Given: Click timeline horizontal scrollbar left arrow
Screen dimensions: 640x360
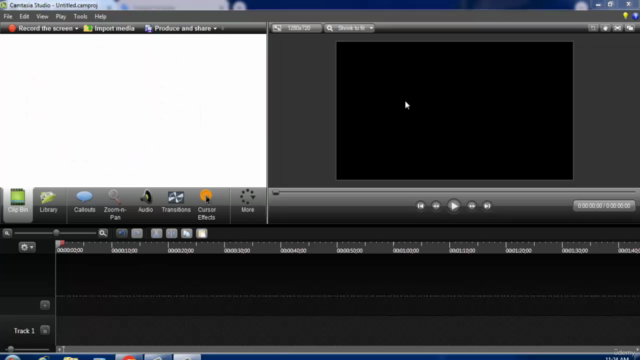Looking at the screenshot, I should pyautogui.click(x=59, y=349).
